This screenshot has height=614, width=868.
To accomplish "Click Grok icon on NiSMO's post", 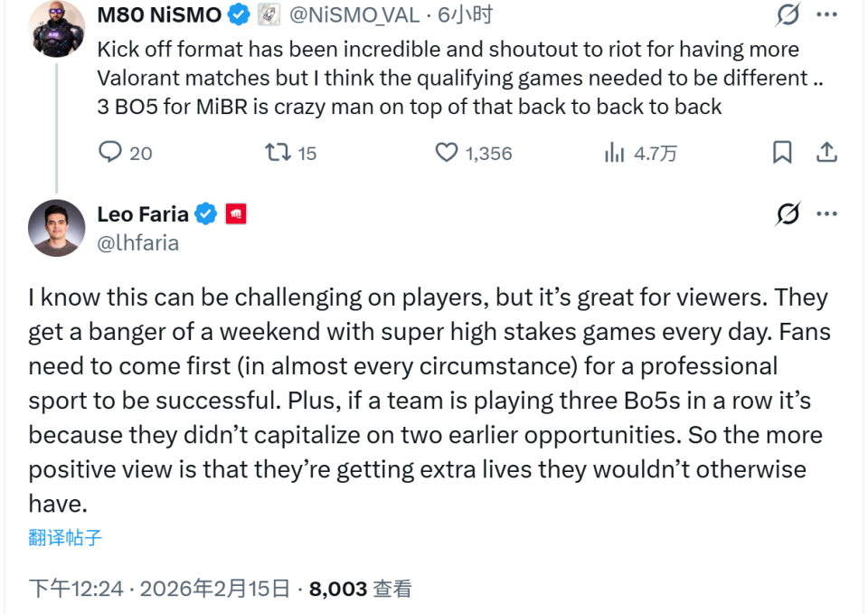I will (x=788, y=14).
